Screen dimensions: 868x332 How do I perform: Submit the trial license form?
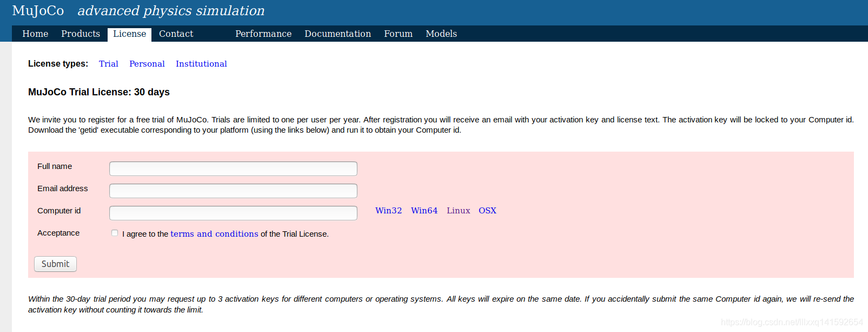click(x=55, y=264)
